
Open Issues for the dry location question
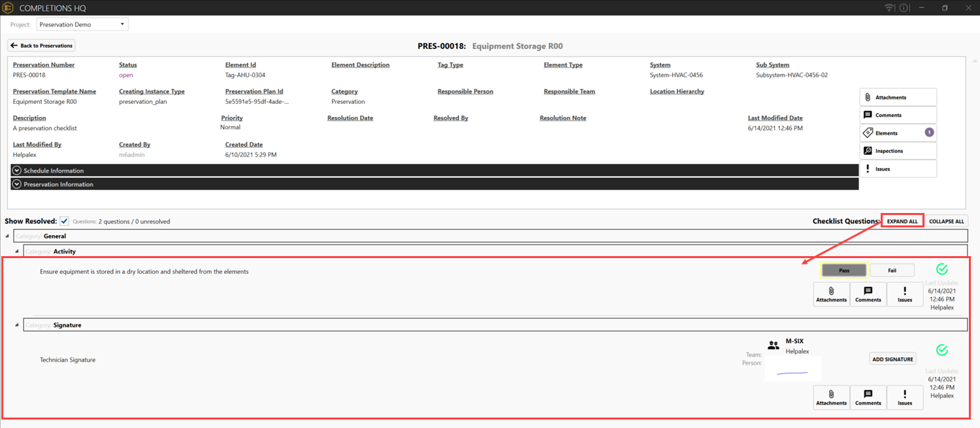coord(905,295)
